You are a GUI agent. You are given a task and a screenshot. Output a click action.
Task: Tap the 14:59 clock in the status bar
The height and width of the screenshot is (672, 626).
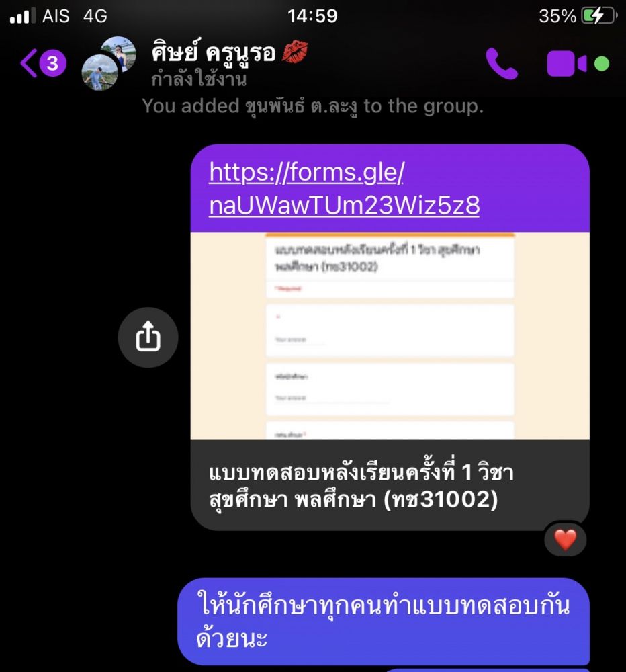(x=312, y=16)
